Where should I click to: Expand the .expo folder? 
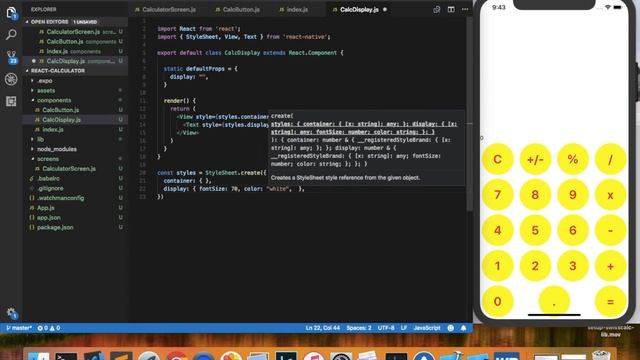44,81
